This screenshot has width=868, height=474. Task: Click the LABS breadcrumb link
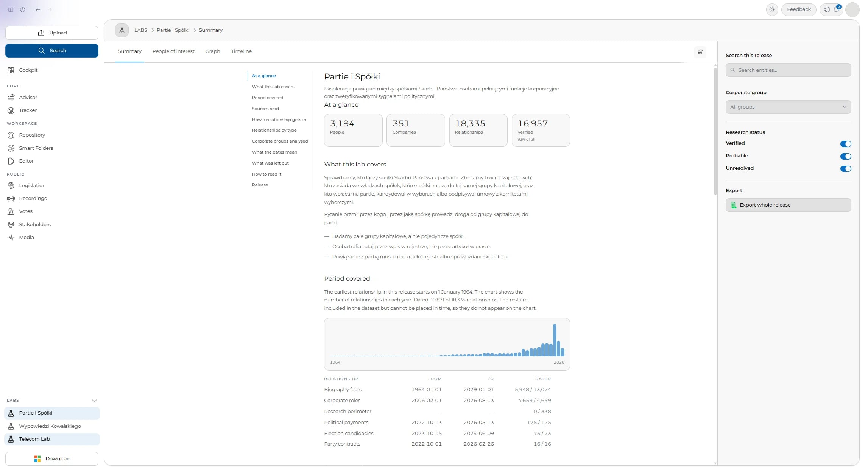(x=141, y=30)
